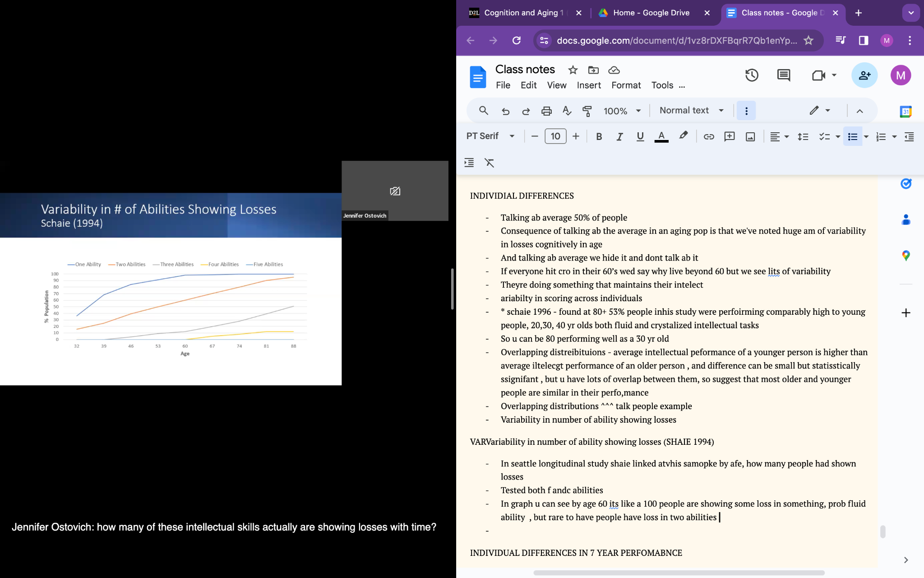Click the insert image icon

(x=750, y=137)
